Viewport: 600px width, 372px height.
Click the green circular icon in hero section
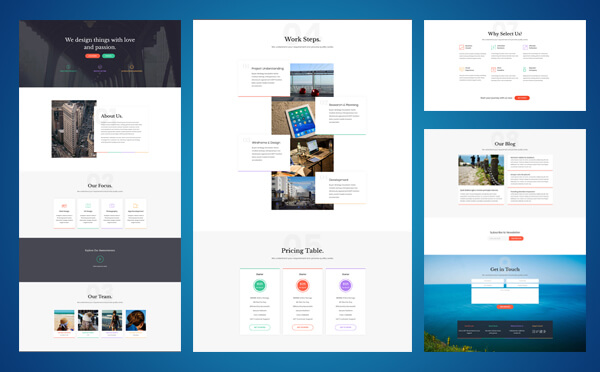coord(68,67)
